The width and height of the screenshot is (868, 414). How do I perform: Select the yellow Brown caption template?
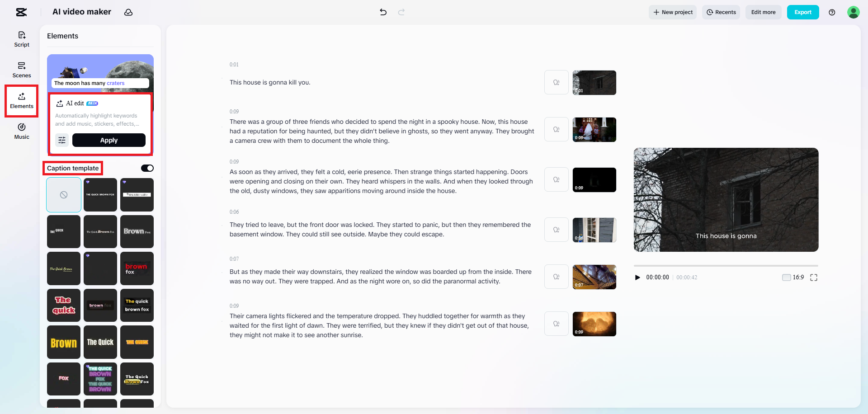tap(63, 342)
